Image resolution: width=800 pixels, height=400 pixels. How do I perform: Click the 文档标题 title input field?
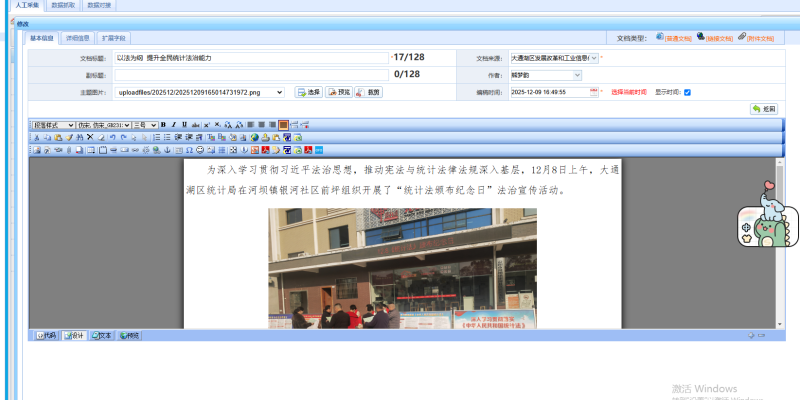tap(250, 58)
